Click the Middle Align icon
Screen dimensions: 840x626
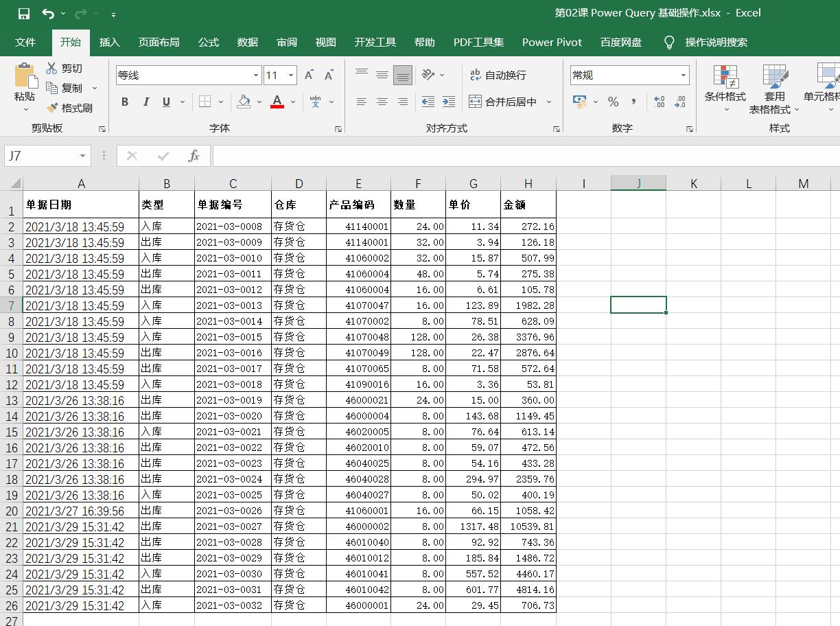tap(382, 75)
